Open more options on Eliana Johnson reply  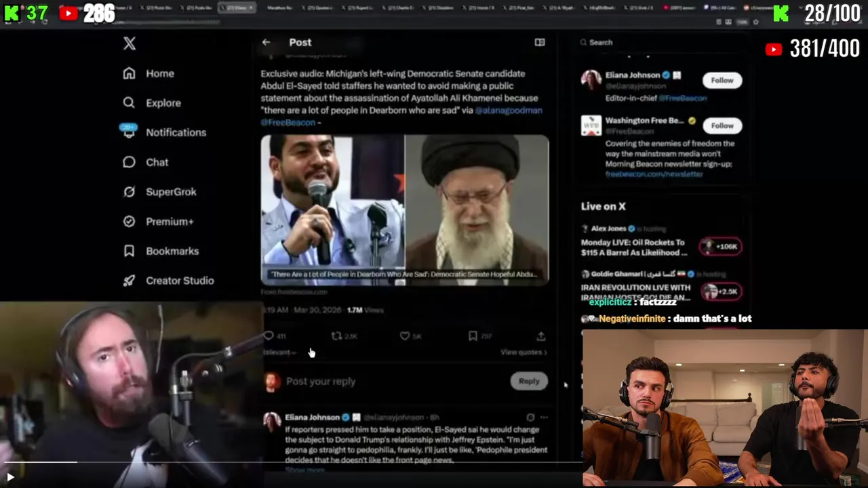click(x=543, y=418)
